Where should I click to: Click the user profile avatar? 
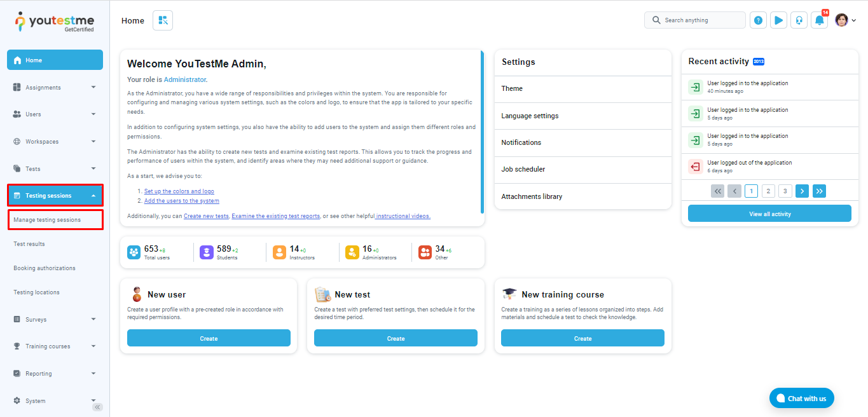pyautogui.click(x=841, y=20)
